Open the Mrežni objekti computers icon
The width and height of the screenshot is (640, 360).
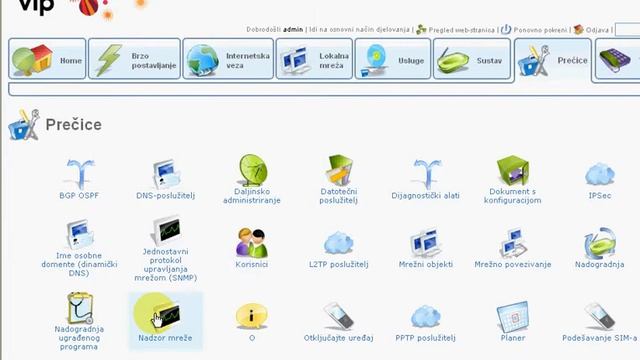[x=426, y=243]
